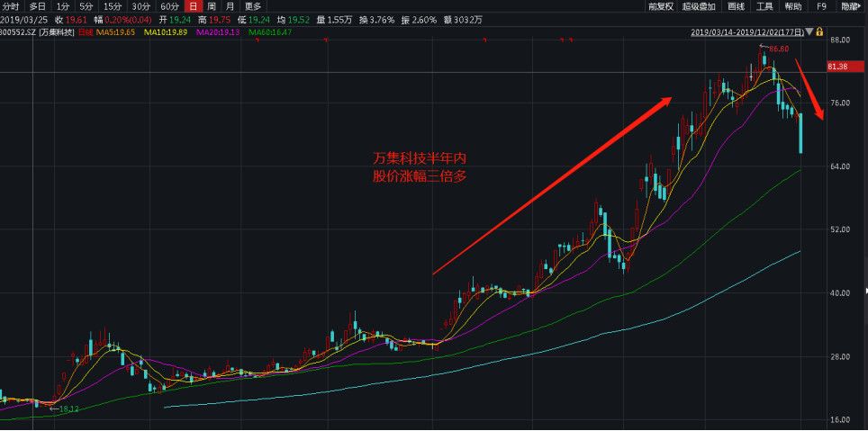Click the lock icon beside the date range
Image resolution: width=868 pixels, height=431 pixels.
(818, 32)
